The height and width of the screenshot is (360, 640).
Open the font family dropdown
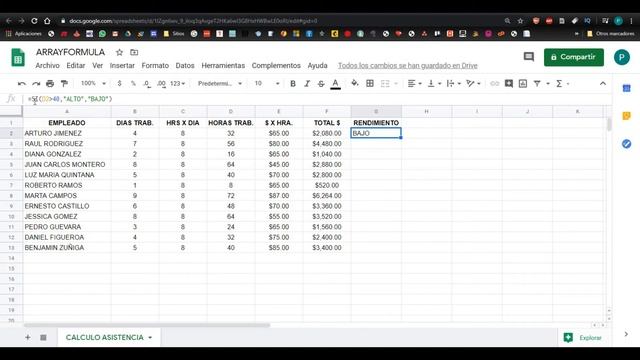pos(220,83)
